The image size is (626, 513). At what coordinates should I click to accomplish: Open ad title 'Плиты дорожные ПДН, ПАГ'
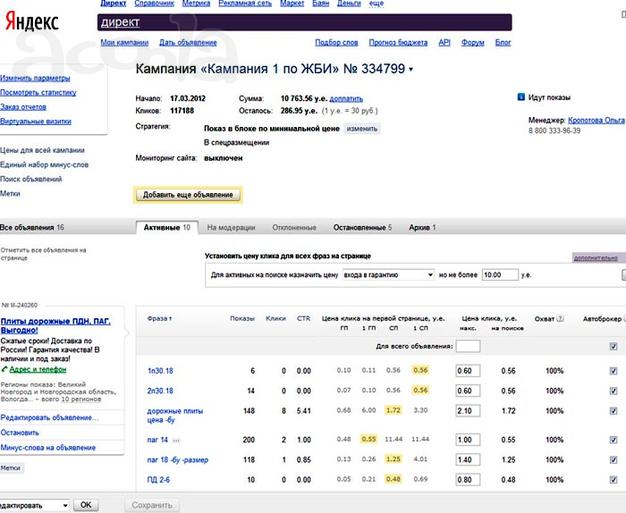[55, 325]
